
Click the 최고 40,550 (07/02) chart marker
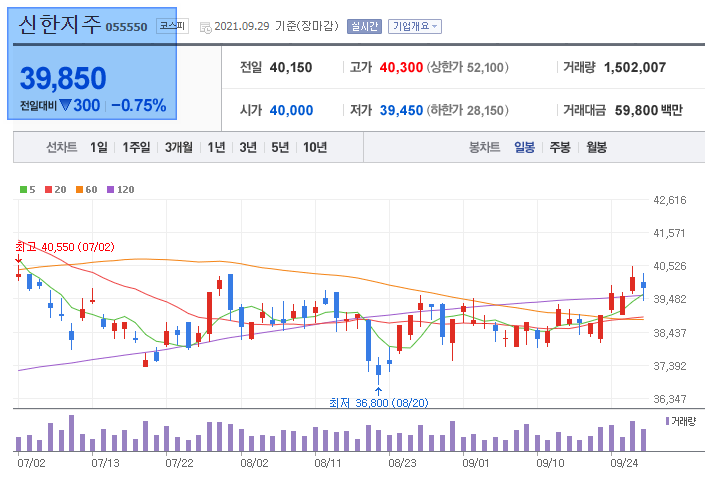(x=65, y=247)
